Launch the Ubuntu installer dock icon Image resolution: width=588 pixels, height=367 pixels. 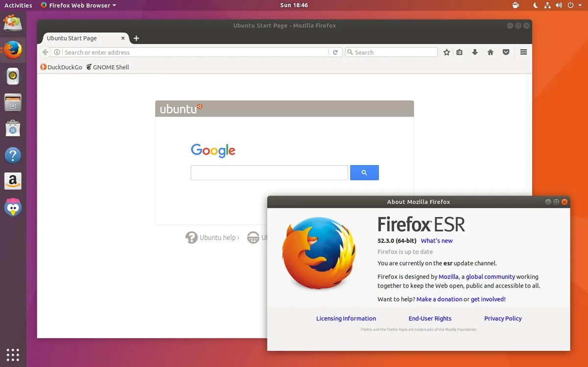13,23
